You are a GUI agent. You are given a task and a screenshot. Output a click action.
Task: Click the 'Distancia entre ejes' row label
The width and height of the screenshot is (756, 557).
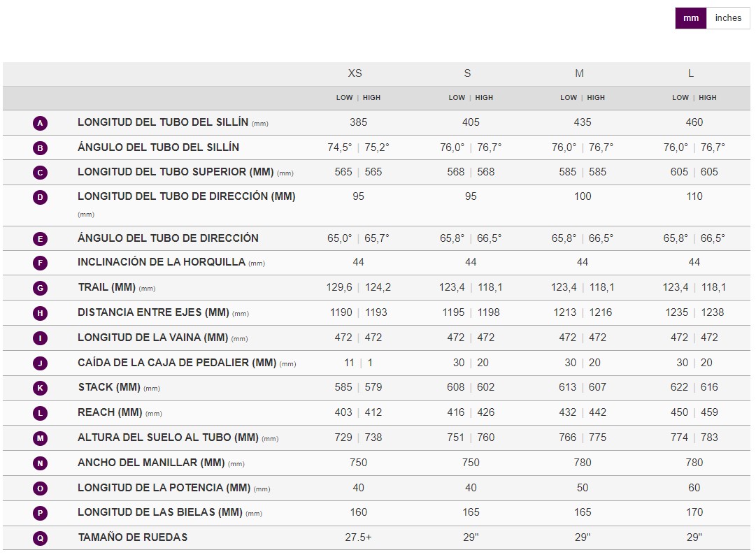152,312
